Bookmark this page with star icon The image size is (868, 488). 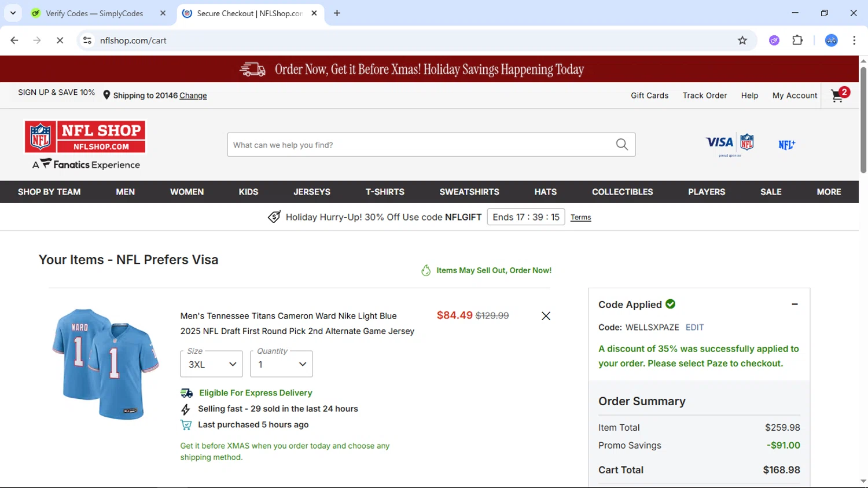(742, 40)
